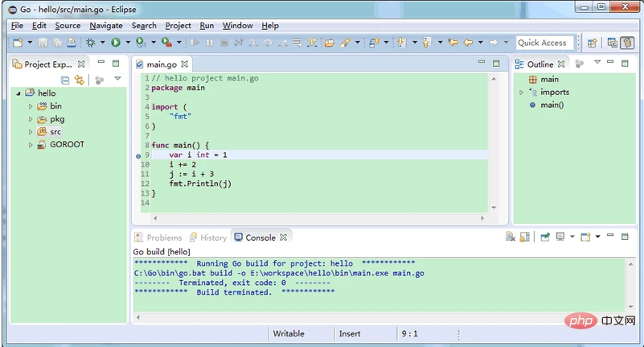Toggle Link with Editor in Project Explorer
Viewport: 644px width, 347px height.
coord(80,80)
